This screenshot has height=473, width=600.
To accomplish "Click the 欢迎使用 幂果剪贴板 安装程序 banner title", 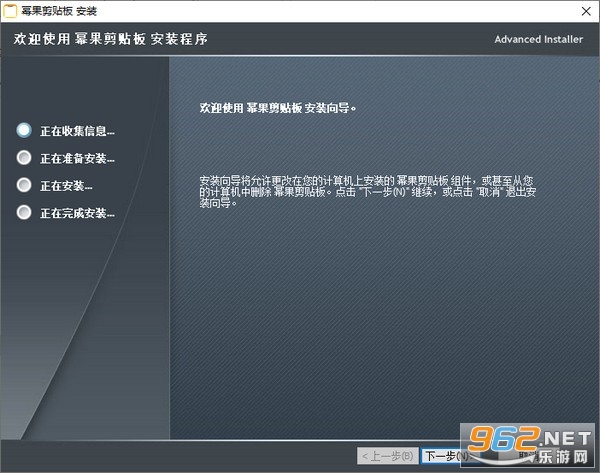I will coord(111,39).
